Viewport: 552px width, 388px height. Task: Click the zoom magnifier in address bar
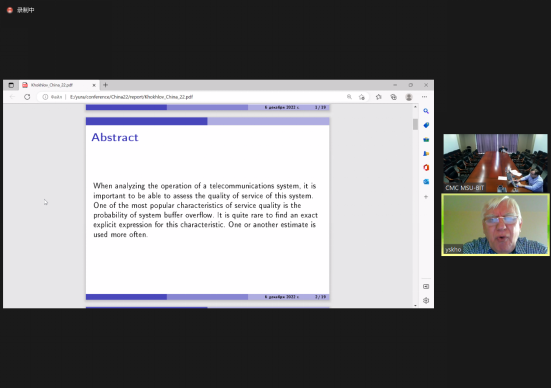[349, 97]
